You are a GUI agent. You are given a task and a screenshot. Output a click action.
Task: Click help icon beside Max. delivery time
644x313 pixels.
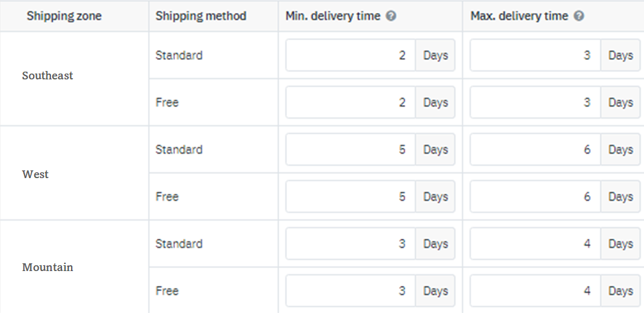pos(579,16)
